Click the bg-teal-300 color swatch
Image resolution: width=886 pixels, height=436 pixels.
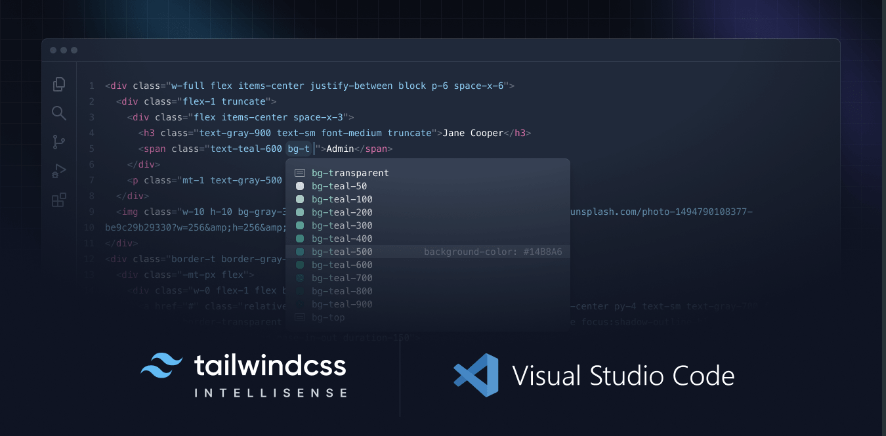point(300,225)
